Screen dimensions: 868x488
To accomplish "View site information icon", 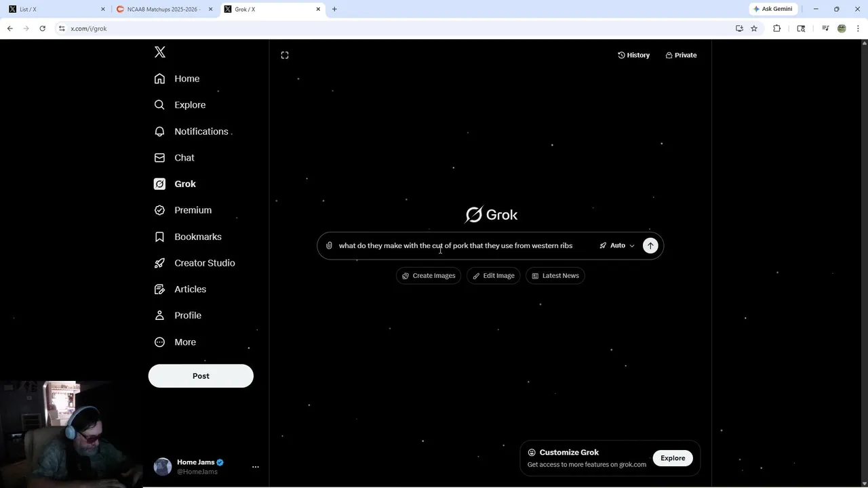I will (62, 28).
